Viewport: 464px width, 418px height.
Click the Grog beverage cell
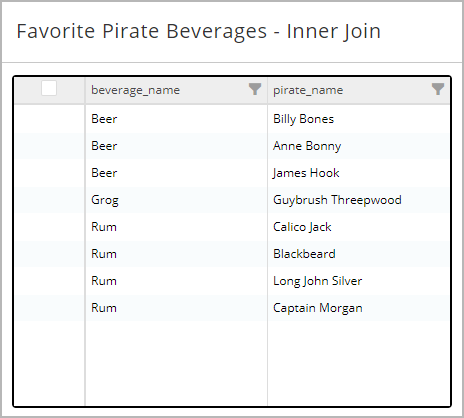[176, 200]
